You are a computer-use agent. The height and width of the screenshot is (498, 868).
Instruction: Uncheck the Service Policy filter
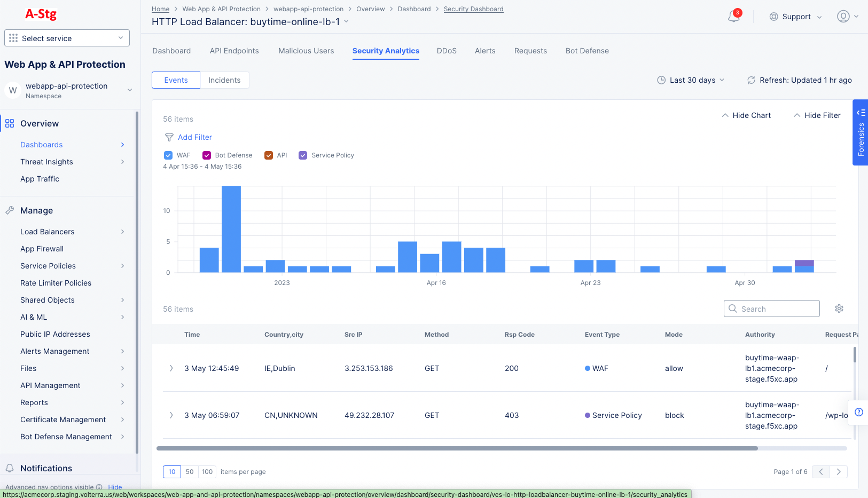(x=303, y=155)
